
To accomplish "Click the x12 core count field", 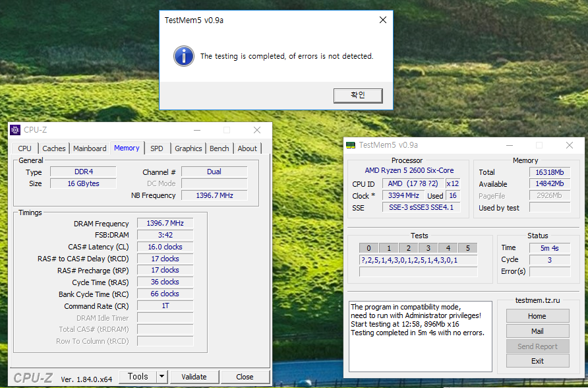I will [x=453, y=183].
